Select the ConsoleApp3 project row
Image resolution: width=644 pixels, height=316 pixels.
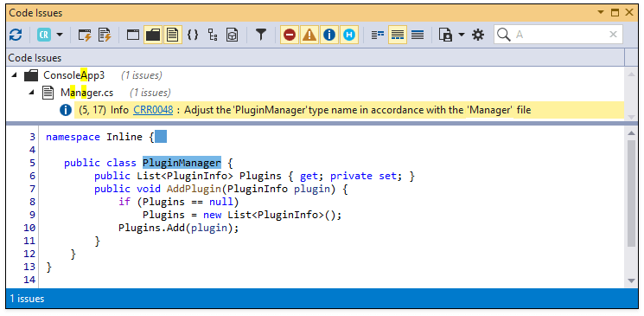[x=316, y=75]
